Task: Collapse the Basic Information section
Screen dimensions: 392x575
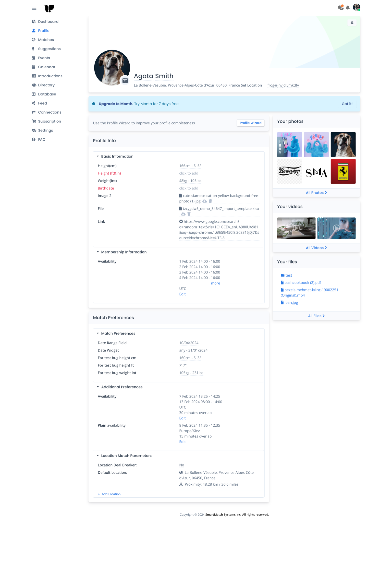Action: (98, 156)
